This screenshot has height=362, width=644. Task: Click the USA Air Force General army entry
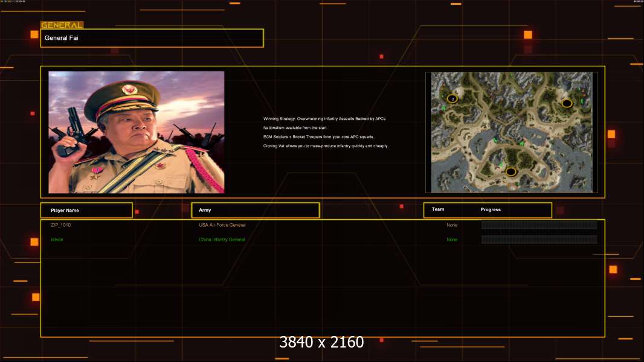click(x=222, y=225)
